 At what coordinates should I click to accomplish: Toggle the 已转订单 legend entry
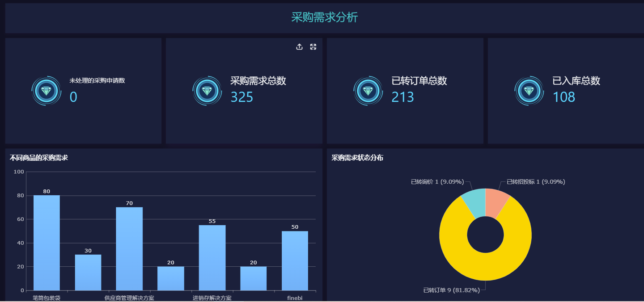click(x=449, y=289)
